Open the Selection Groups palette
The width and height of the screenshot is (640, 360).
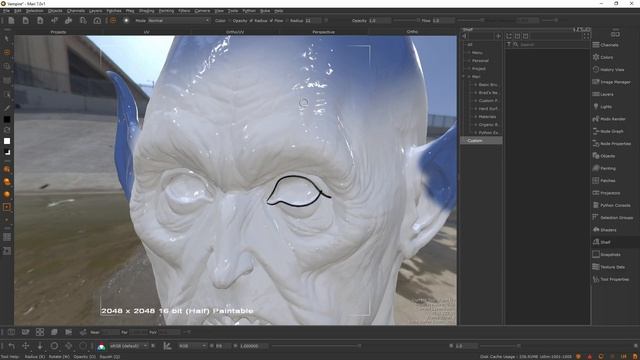coord(613,218)
